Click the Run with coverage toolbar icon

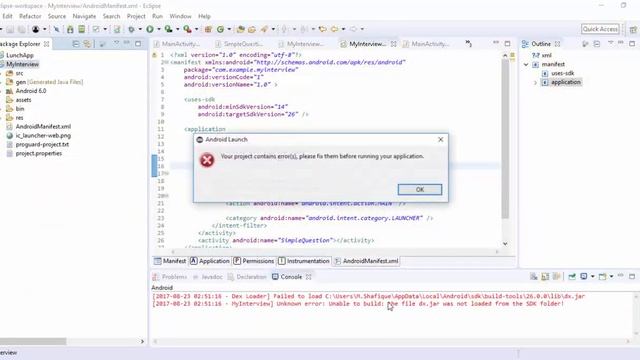point(168,29)
